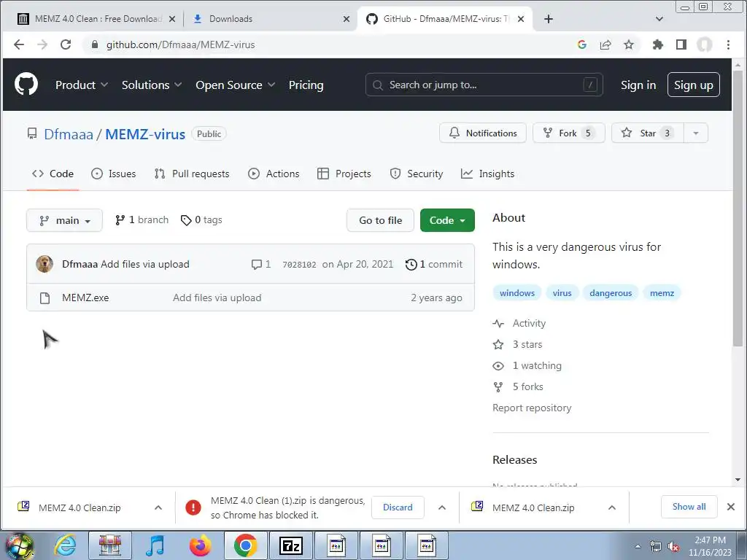The image size is (747, 560).
Task: Click the Google icon in the address bar
Action: point(581,44)
